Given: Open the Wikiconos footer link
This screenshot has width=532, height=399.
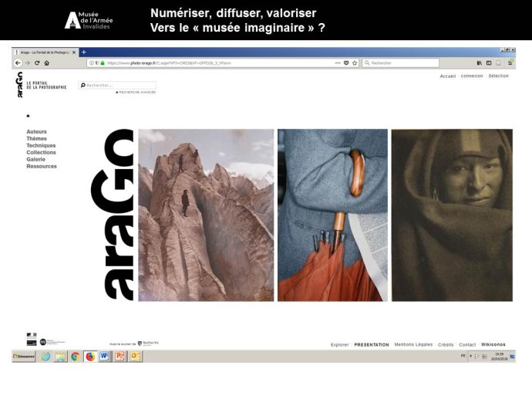Looking at the screenshot, I should [x=493, y=344].
